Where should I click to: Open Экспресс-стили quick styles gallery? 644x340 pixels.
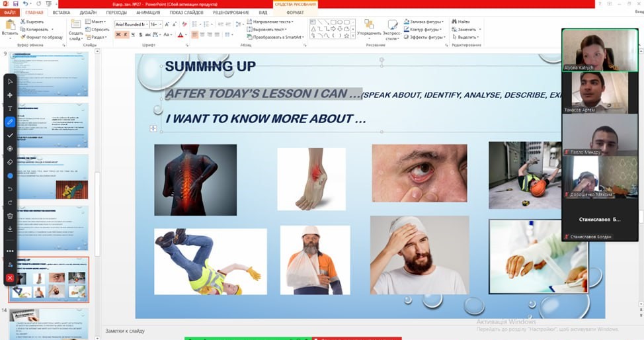(x=392, y=30)
